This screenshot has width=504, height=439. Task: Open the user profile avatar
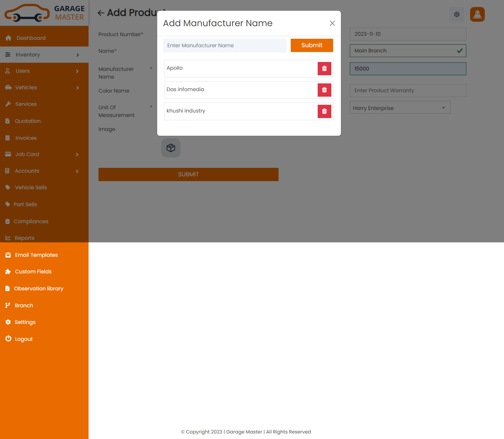coord(477,14)
